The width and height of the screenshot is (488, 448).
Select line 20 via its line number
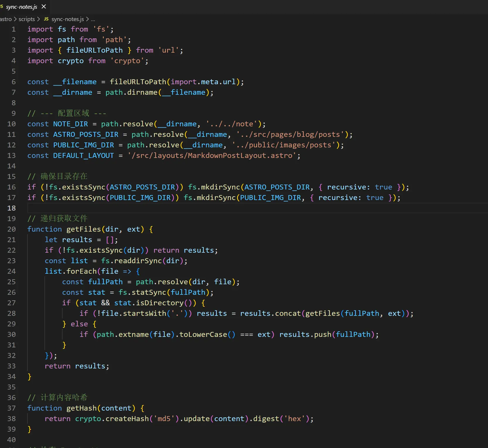click(x=11, y=229)
